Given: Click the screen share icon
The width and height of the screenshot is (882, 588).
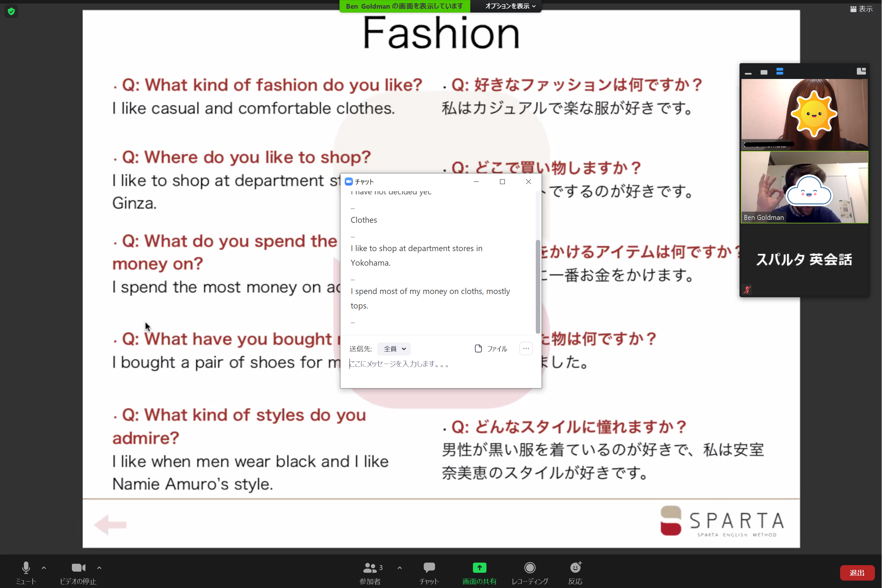Looking at the screenshot, I should [479, 567].
